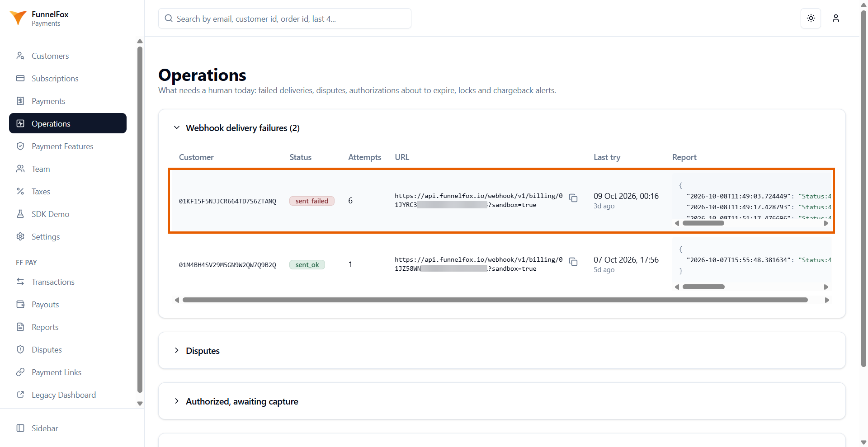
Task: Click the Taxes percent icon
Action: 20,191
